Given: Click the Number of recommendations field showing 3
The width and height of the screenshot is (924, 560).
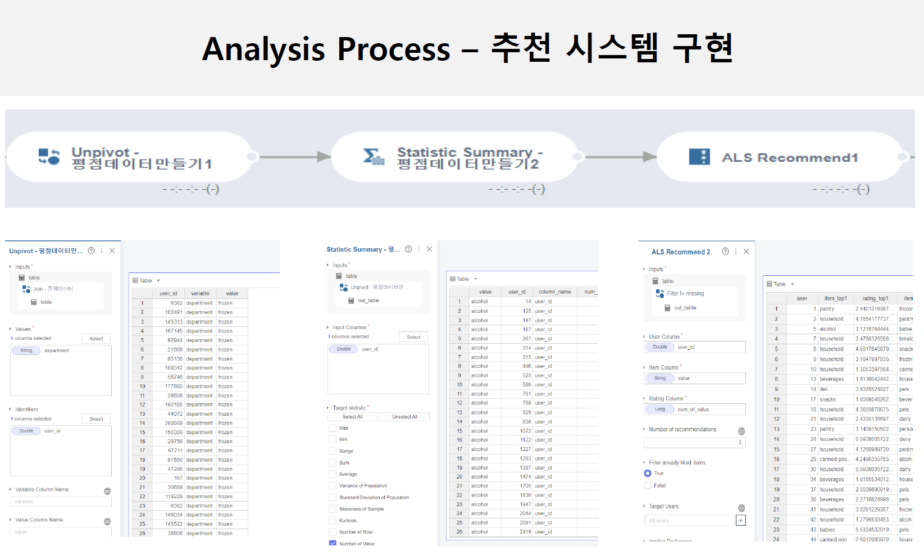Looking at the screenshot, I should pos(694,442).
